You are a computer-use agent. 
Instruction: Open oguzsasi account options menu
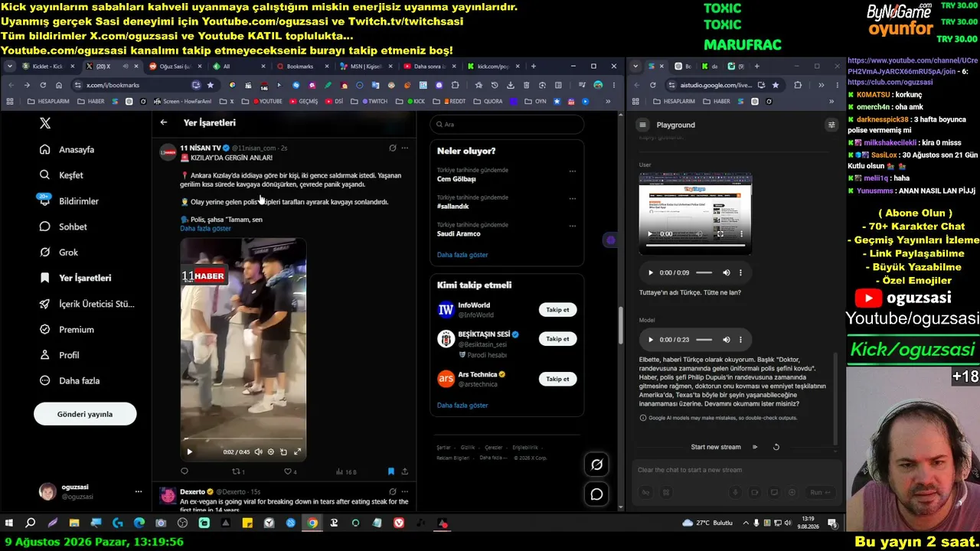coord(139,491)
